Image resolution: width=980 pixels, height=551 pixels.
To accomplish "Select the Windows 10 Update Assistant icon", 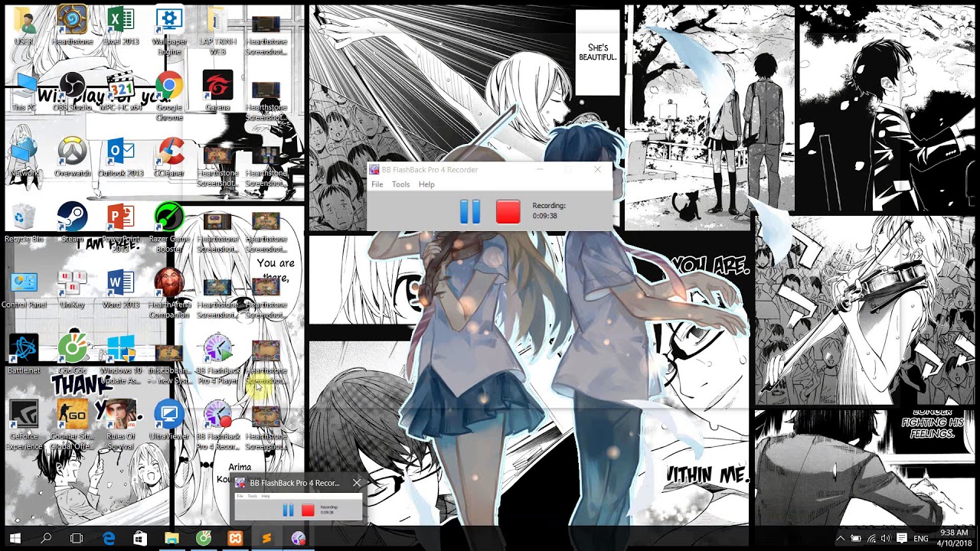I will click(x=121, y=359).
